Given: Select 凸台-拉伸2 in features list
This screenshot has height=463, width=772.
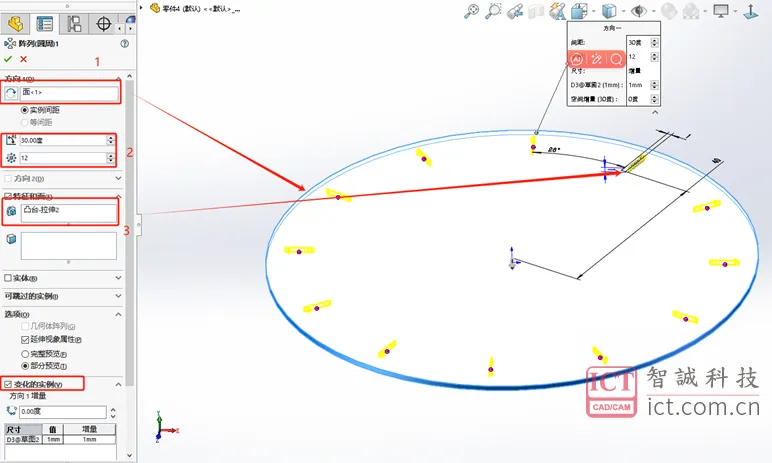Looking at the screenshot, I should (41, 210).
